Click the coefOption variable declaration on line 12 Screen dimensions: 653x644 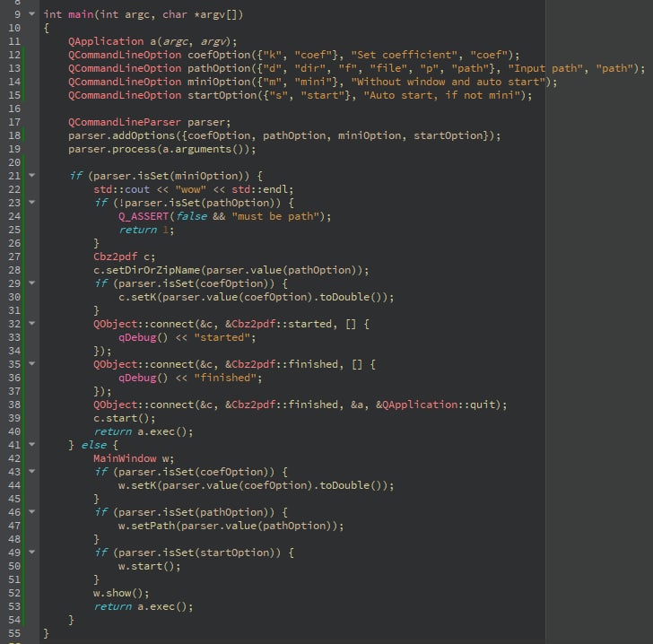(x=219, y=55)
